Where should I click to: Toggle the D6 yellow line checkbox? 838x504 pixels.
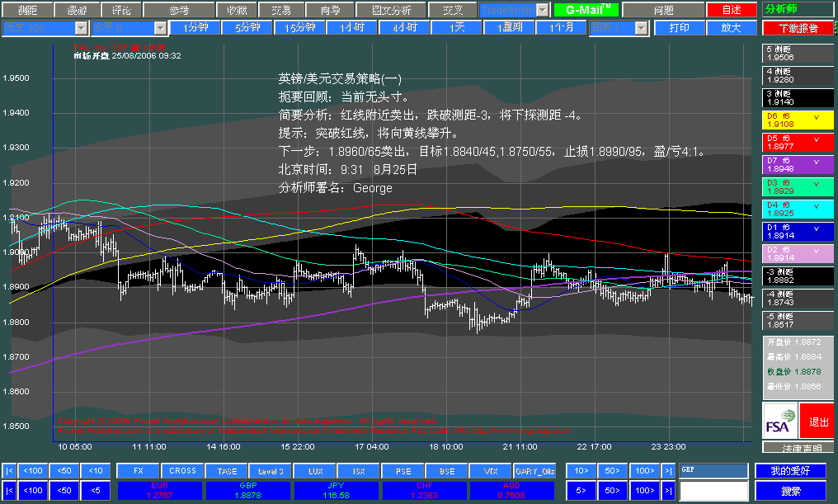[816, 116]
